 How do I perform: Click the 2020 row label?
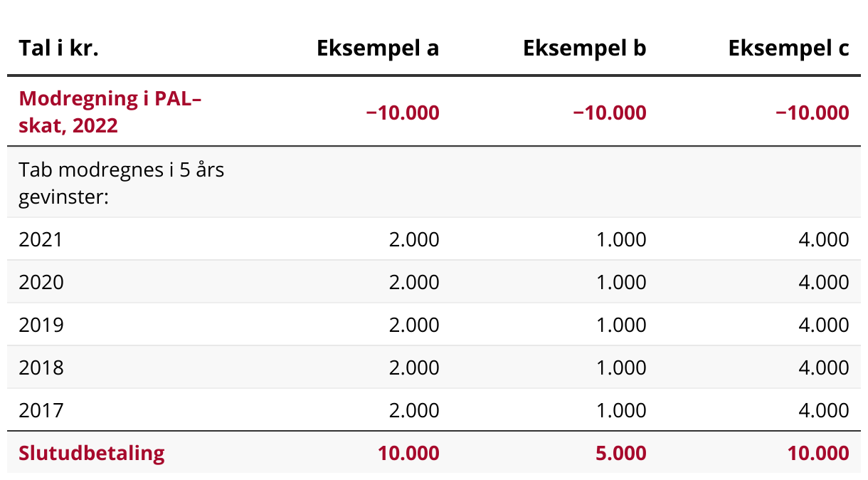point(41,282)
